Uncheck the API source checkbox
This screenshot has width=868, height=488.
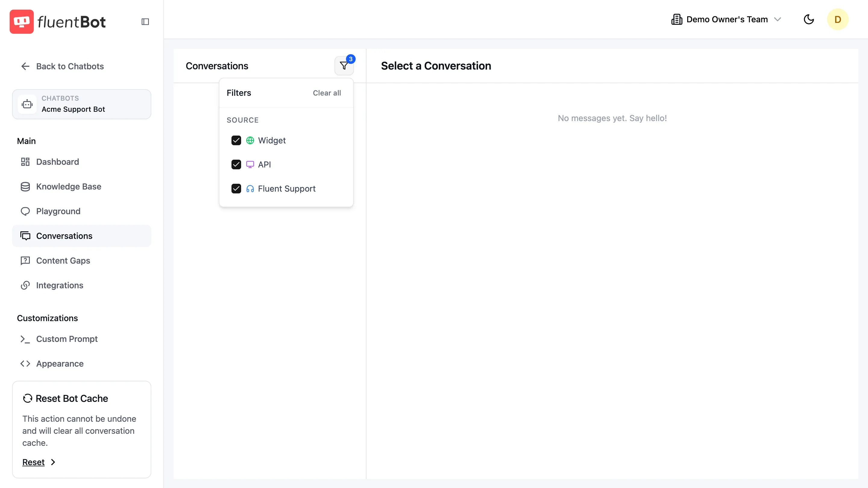(236, 165)
